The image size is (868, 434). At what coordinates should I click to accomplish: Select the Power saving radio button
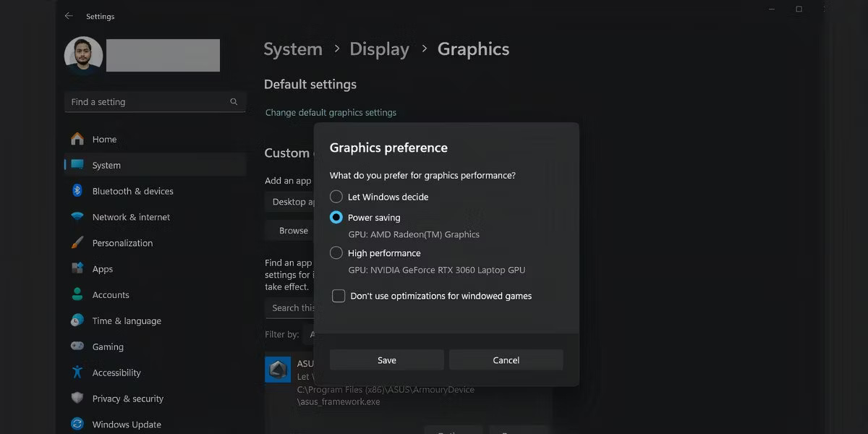336,217
